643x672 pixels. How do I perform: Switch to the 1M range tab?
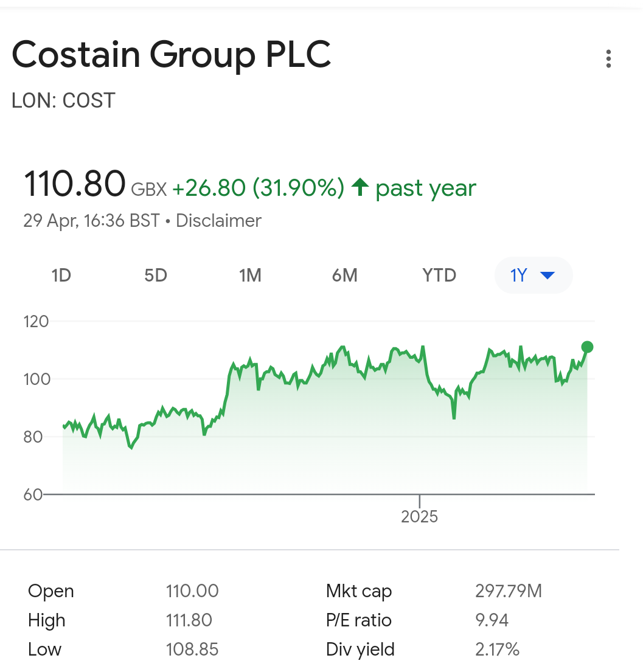pos(250,275)
